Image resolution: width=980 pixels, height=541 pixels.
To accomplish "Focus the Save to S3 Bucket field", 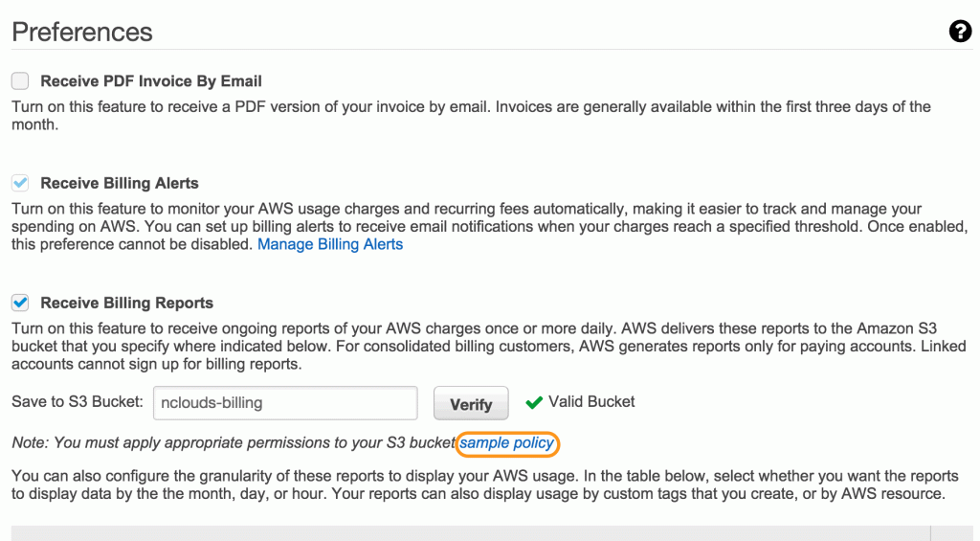I will pos(285,403).
